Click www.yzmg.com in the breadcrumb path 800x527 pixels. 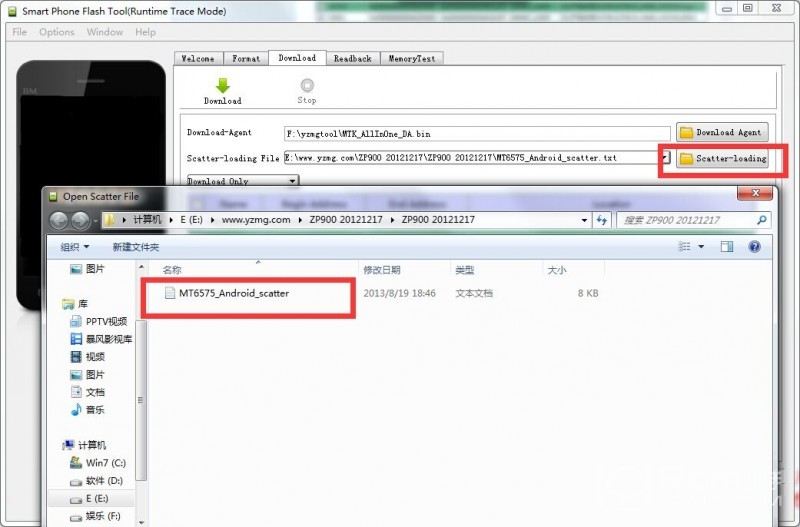(256, 220)
